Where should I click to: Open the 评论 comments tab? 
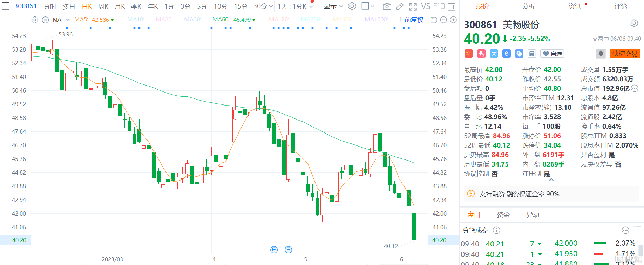621,6
